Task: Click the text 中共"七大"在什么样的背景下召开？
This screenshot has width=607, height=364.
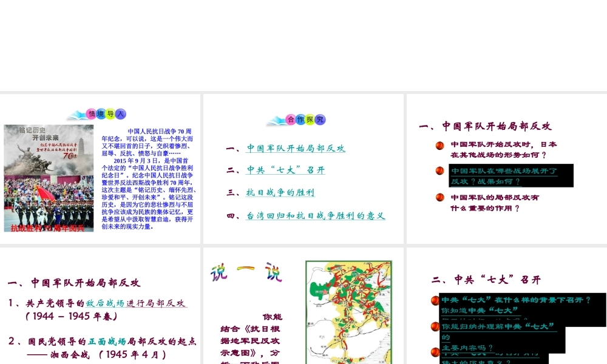Action: coord(516,300)
